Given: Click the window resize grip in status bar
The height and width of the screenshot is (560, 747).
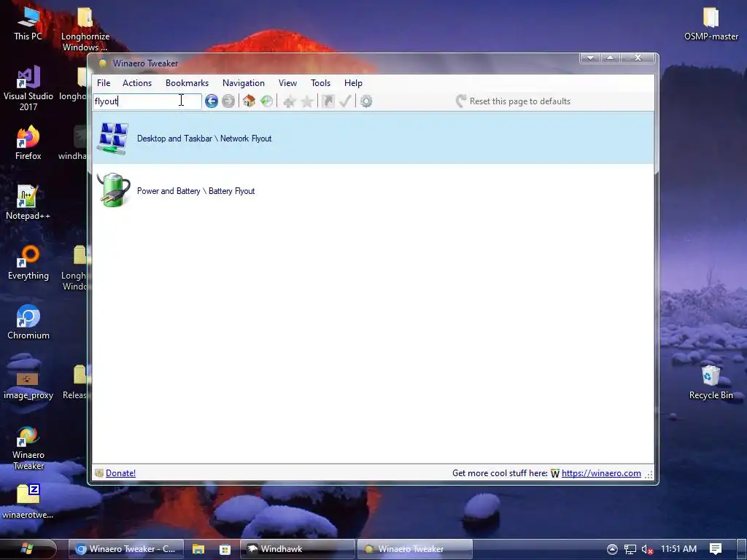Looking at the screenshot, I should pyautogui.click(x=649, y=474).
